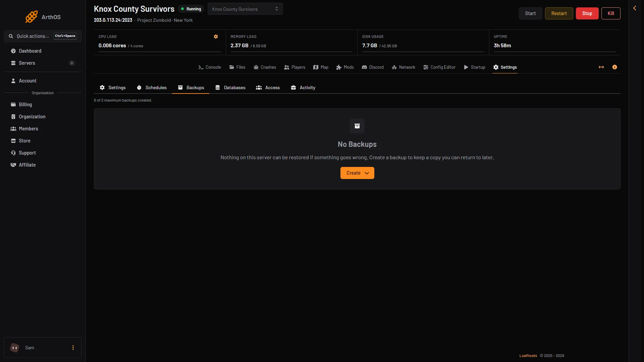Open Members in the sidebar
644x362 pixels.
(x=43, y=129)
